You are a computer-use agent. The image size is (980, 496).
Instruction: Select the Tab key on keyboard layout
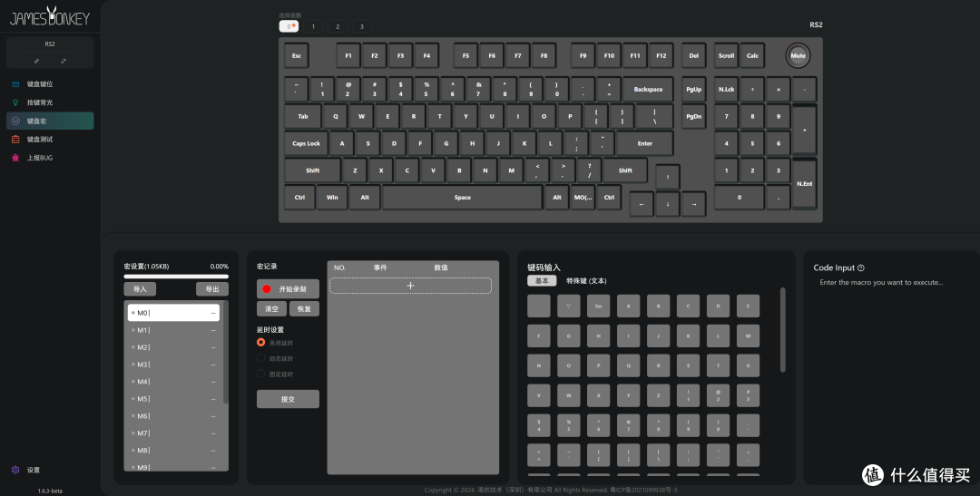tap(302, 116)
